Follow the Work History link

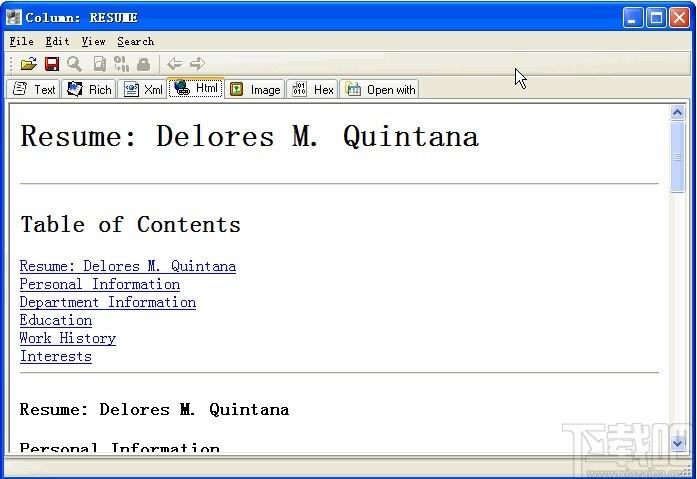click(x=68, y=338)
